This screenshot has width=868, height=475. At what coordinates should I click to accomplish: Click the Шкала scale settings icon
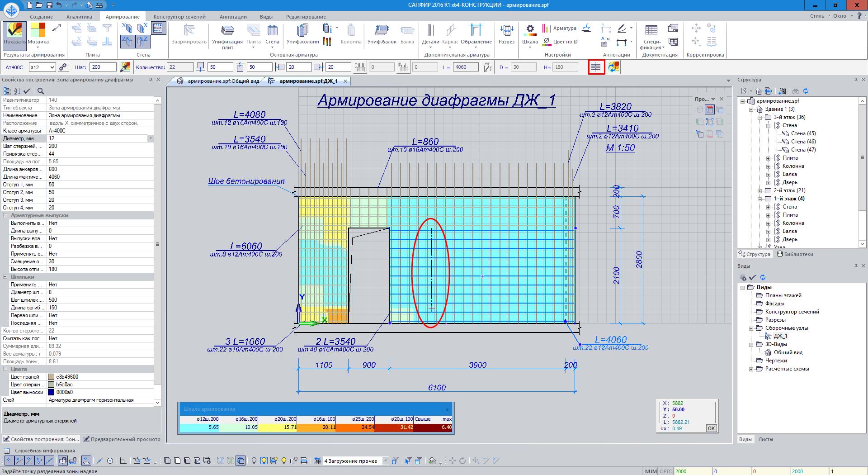(x=530, y=34)
